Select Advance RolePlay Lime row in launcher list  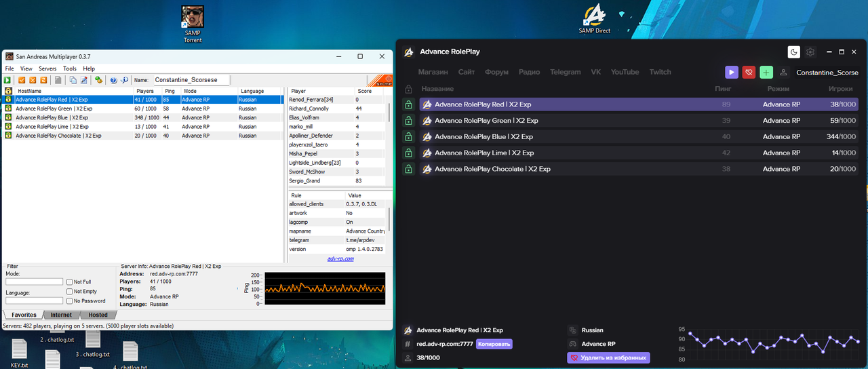point(639,153)
